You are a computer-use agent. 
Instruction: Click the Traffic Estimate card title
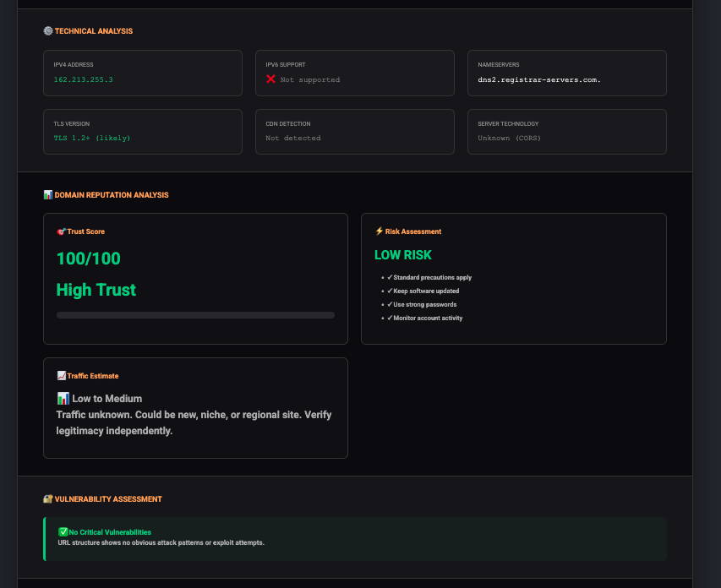click(x=93, y=376)
